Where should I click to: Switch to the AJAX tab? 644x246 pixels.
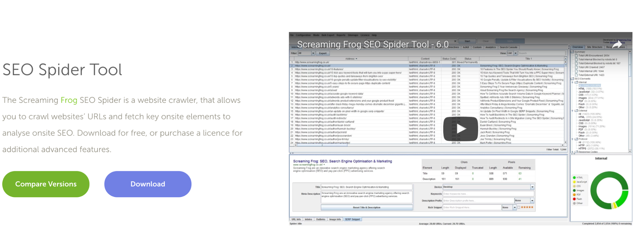466,47
